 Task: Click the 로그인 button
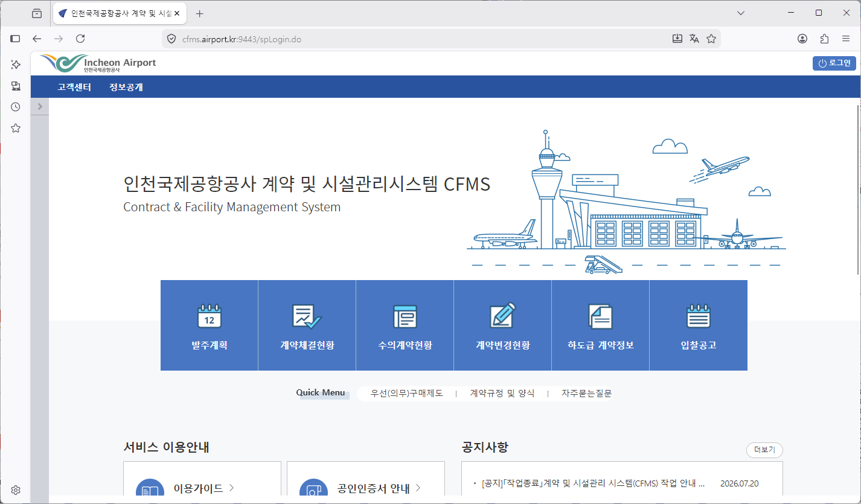pos(834,63)
